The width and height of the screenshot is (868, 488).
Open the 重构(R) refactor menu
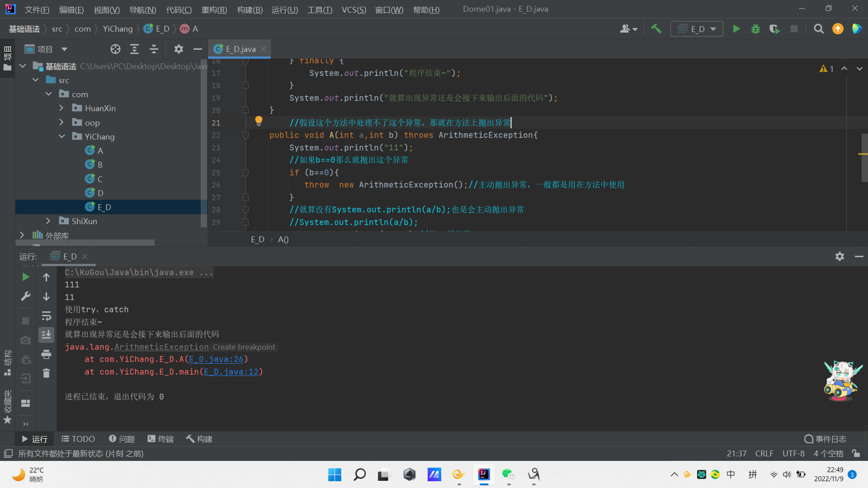(214, 9)
